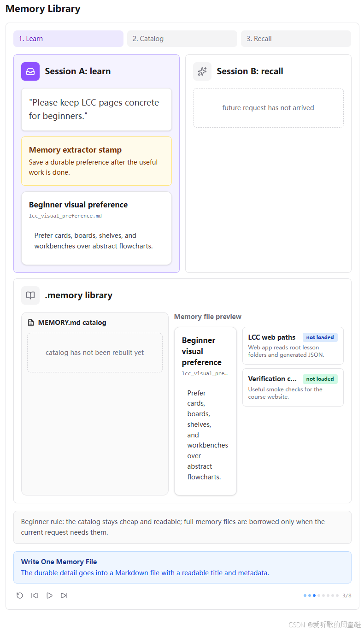Click the first progress dot indicator
This screenshot has height=631, width=364.
(305, 596)
